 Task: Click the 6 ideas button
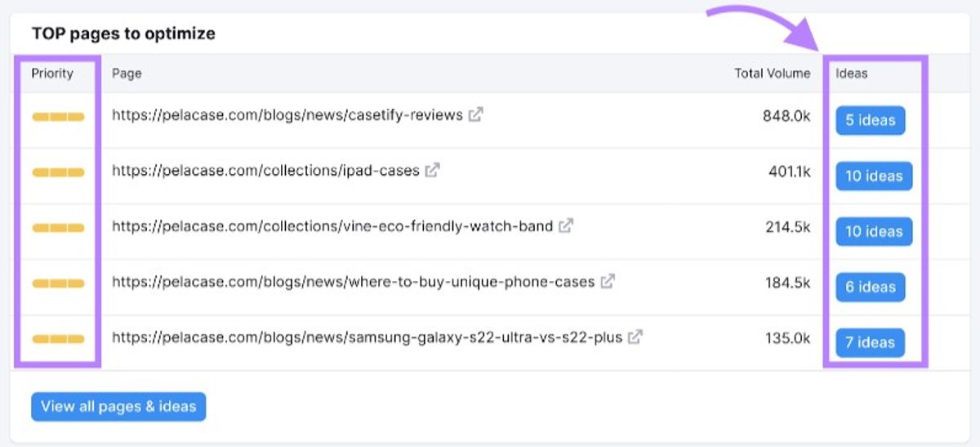click(x=870, y=287)
